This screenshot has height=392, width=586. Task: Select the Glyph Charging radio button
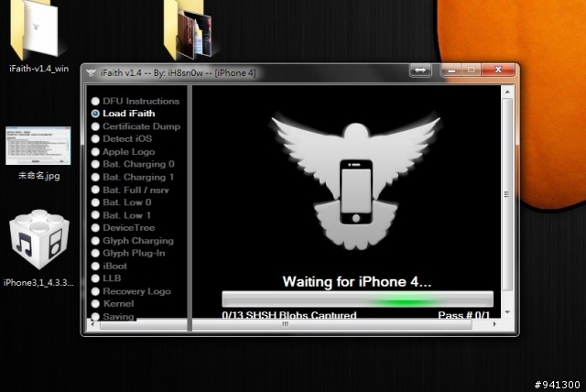coord(95,241)
